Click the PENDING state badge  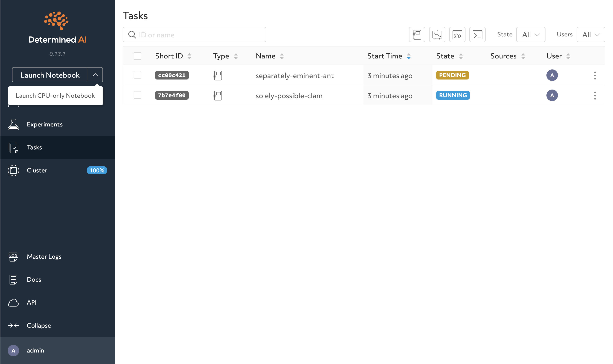click(452, 75)
